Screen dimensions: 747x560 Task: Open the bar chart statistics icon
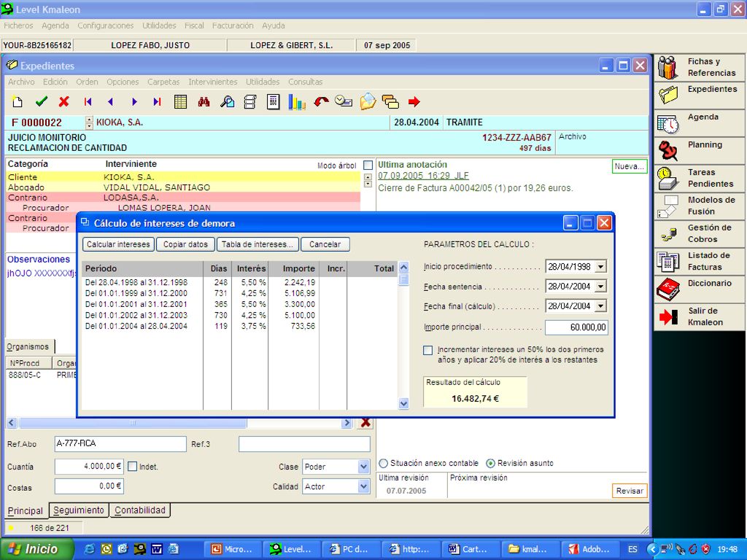(x=297, y=102)
